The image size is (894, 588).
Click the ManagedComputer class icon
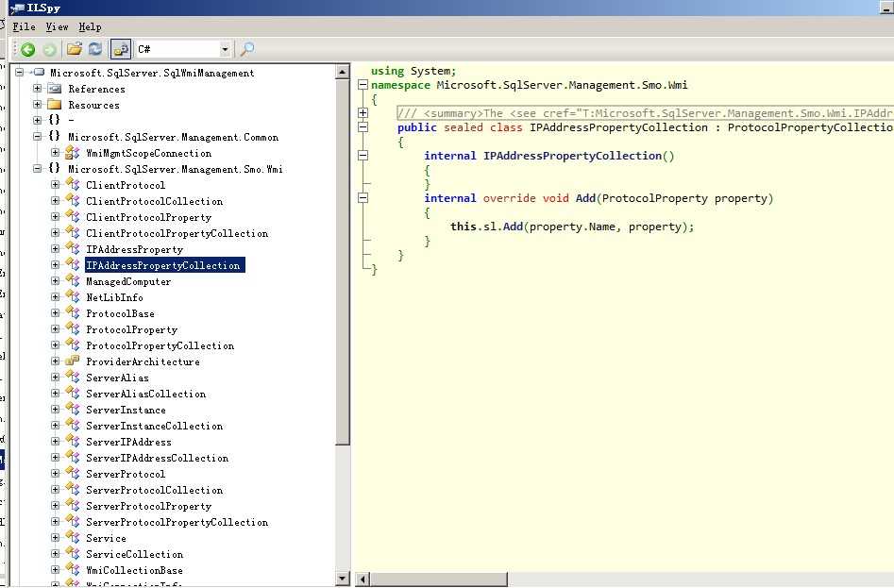coord(73,281)
